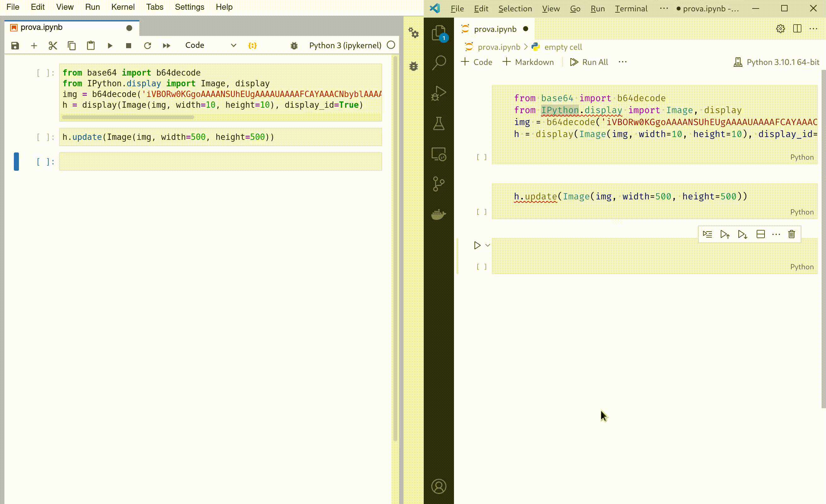
Task: Open the property inspector gears in right sidebar
Action: [x=414, y=32]
